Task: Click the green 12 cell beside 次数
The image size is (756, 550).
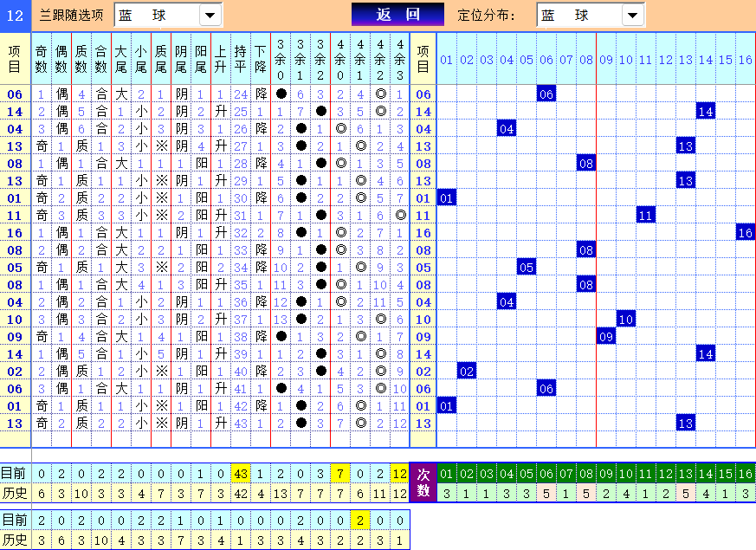Action: 666,474
